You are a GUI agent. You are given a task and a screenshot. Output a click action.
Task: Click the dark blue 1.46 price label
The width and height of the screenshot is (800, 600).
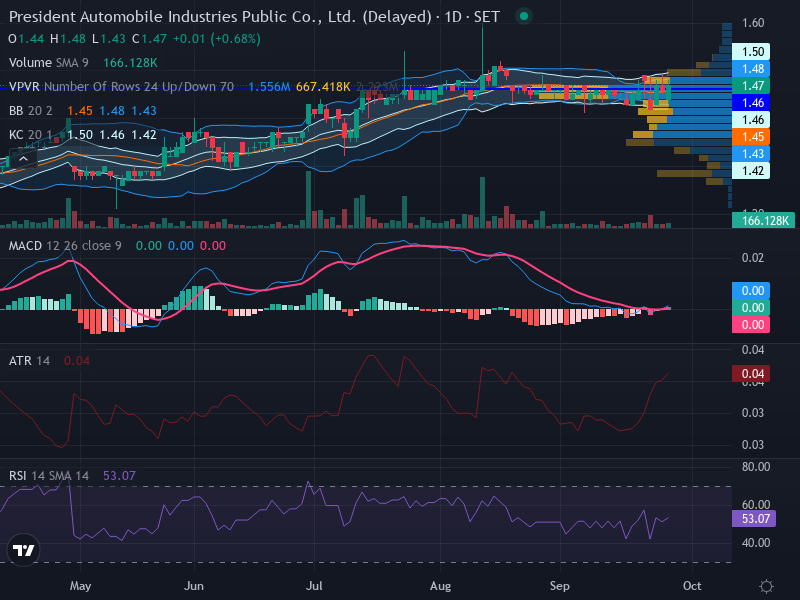(x=751, y=103)
